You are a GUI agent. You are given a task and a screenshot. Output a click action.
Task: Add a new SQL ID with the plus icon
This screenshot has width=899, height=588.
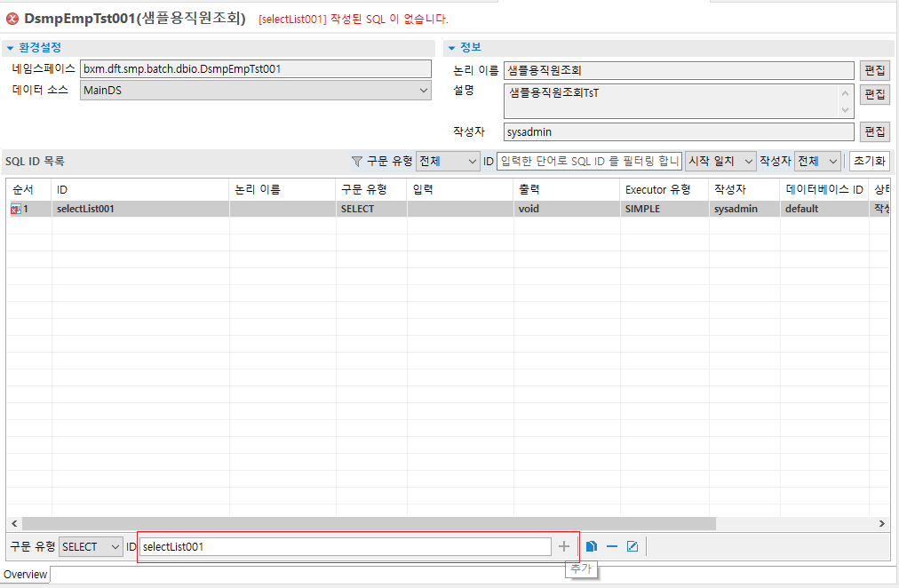pos(564,546)
